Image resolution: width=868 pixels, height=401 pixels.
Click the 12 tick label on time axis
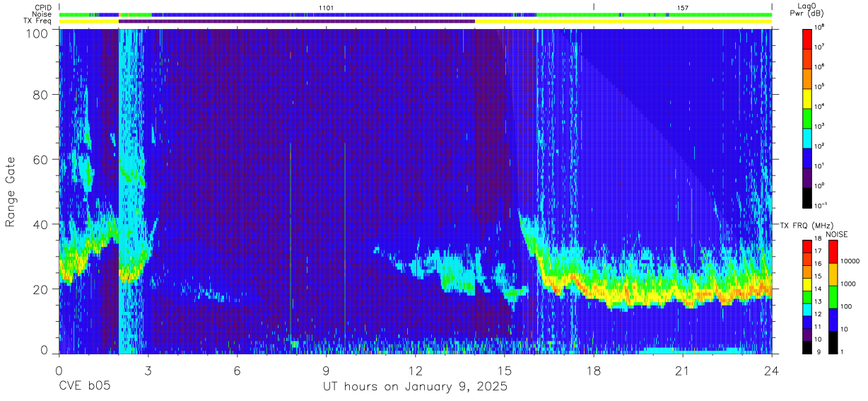tap(415, 371)
